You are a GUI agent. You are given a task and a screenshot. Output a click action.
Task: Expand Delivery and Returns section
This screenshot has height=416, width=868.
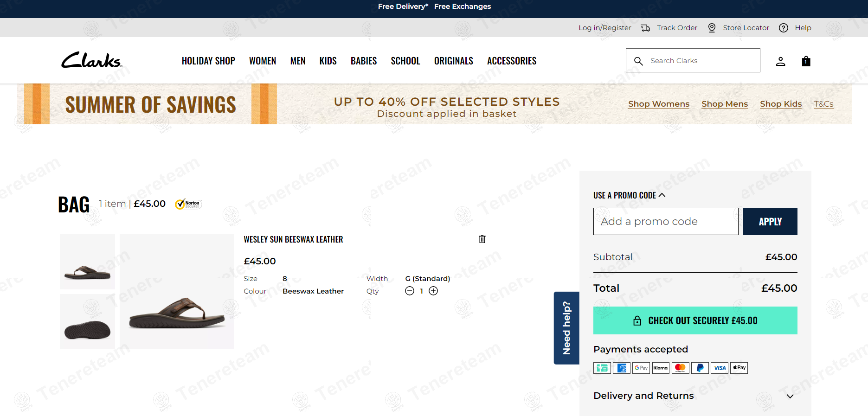(790, 396)
